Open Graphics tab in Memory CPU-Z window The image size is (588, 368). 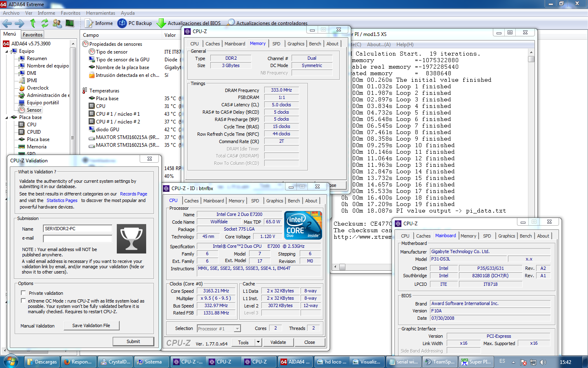click(x=296, y=44)
